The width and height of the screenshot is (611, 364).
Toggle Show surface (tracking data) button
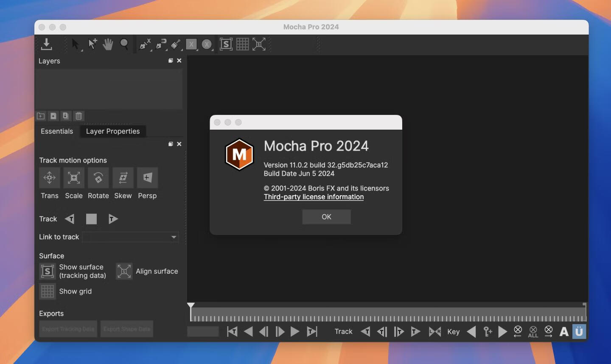click(48, 271)
